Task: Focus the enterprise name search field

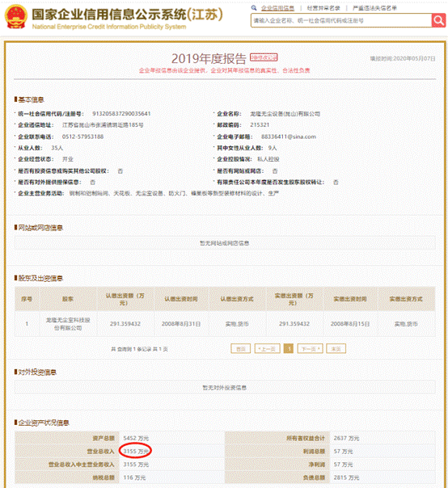Action: pos(341,20)
